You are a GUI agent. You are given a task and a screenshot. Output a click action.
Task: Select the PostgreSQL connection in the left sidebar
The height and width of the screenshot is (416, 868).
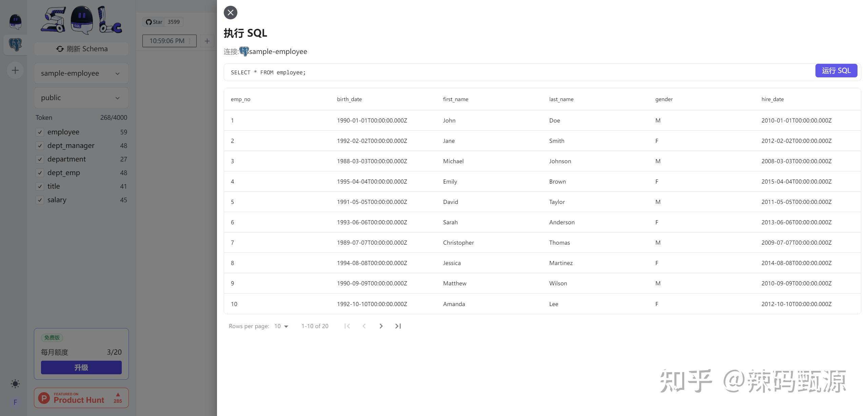15,44
